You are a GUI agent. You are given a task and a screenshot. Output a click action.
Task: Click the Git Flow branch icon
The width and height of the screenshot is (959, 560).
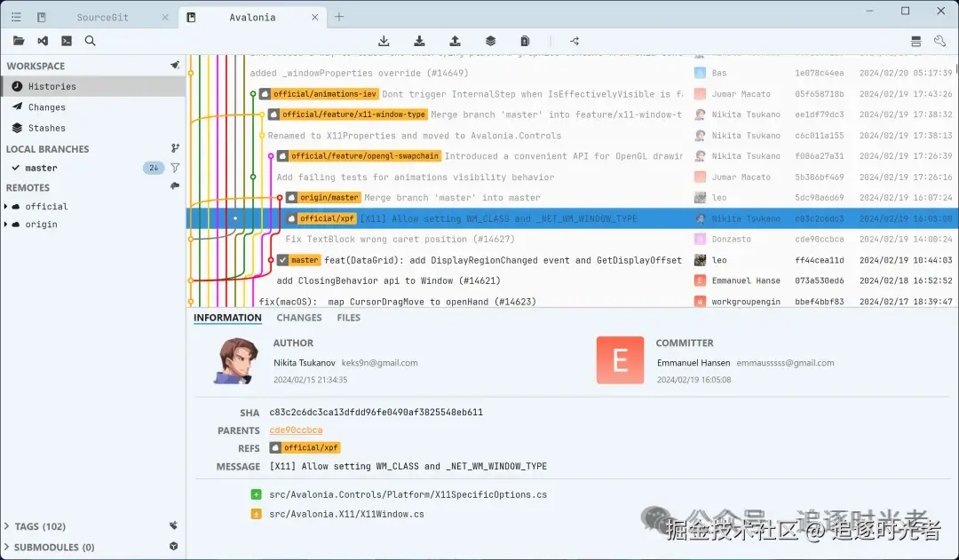(x=575, y=41)
